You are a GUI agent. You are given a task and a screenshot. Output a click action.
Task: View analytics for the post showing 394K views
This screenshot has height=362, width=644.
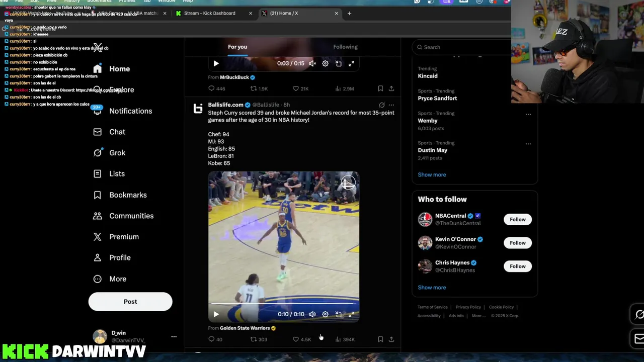(x=345, y=339)
